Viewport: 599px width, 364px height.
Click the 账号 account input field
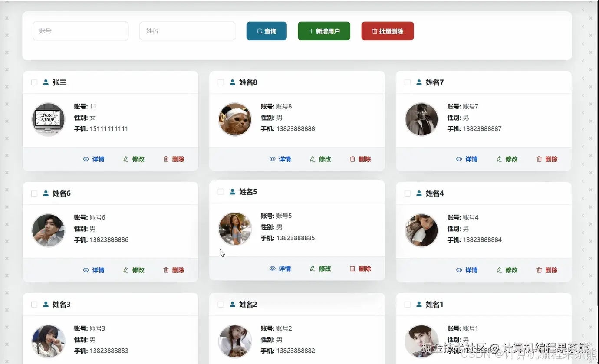[80, 31]
